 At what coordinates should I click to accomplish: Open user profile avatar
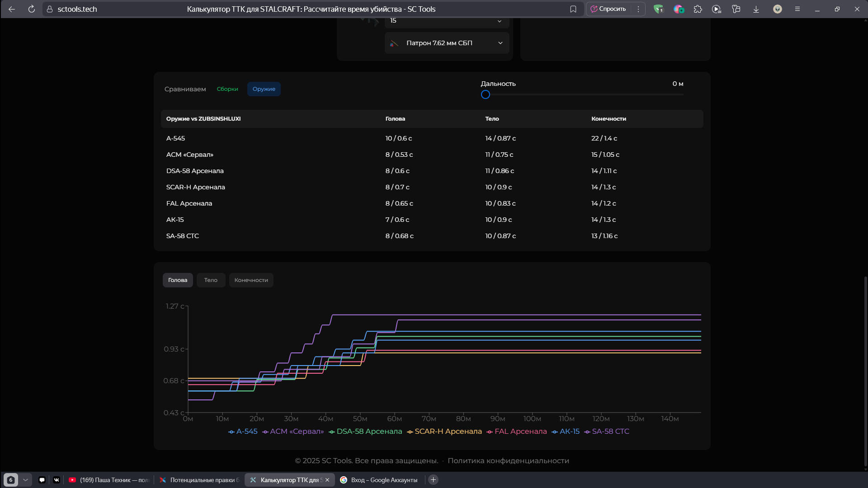[x=778, y=9]
